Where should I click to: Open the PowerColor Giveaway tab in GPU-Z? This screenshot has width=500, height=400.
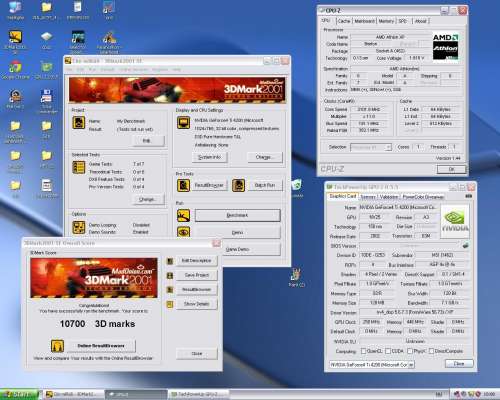tap(423, 197)
